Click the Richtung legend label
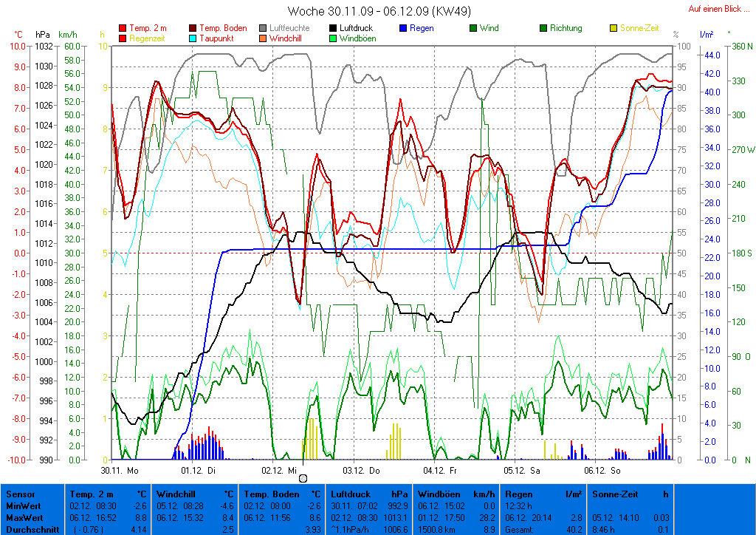 coord(566,29)
